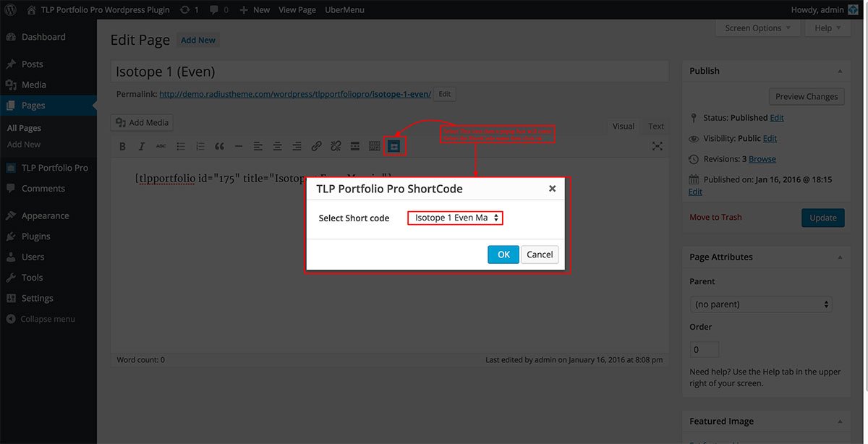This screenshot has height=444, width=868.
Task: Edit the Published status
Action: (777, 118)
